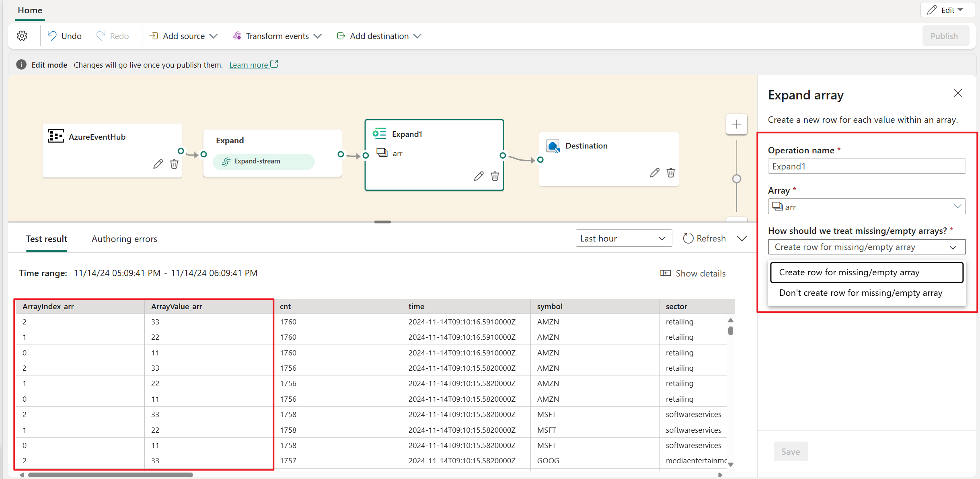Click the Refresh button
This screenshot has width=980, height=479.
click(x=705, y=238)
